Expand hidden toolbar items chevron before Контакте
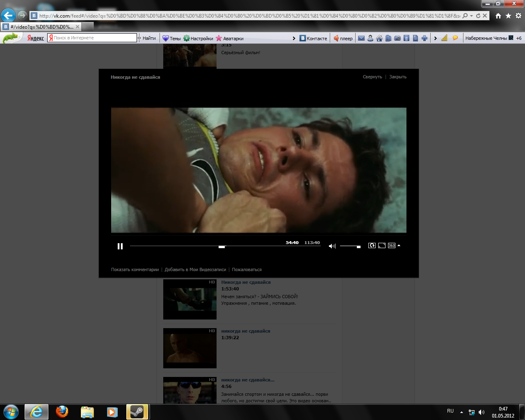This screenshot has width=525, height=420. (x=294, y=38)
